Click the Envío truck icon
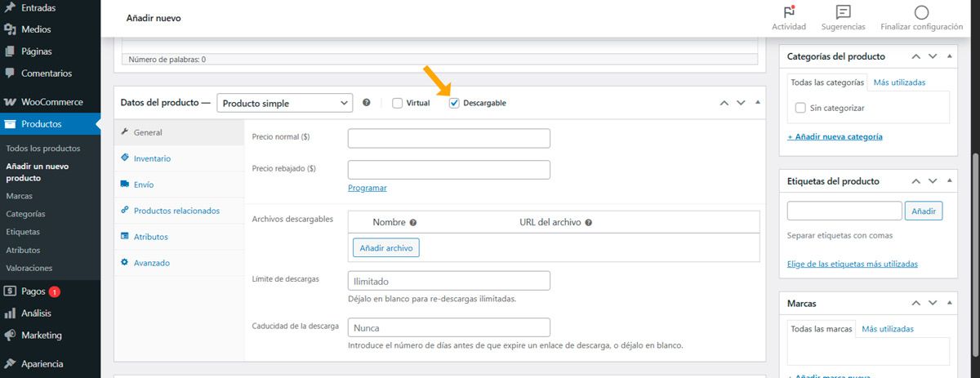Viewport: 980px width, 378px height. [124, 185]
